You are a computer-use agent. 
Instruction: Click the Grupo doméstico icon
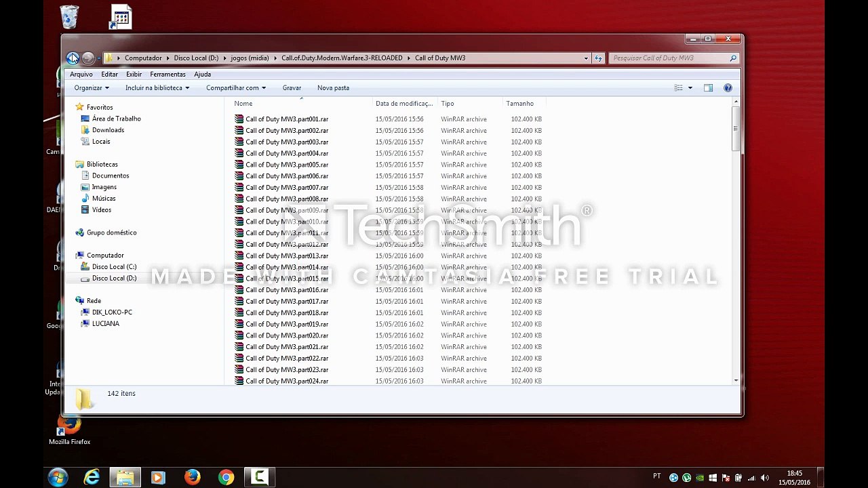(x=79, y=232)
